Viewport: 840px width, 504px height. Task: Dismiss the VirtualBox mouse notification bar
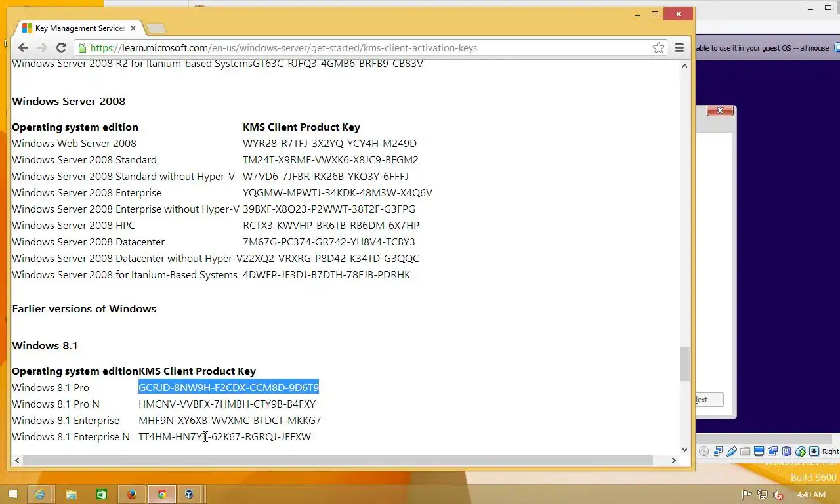click(x=837, y=47)
